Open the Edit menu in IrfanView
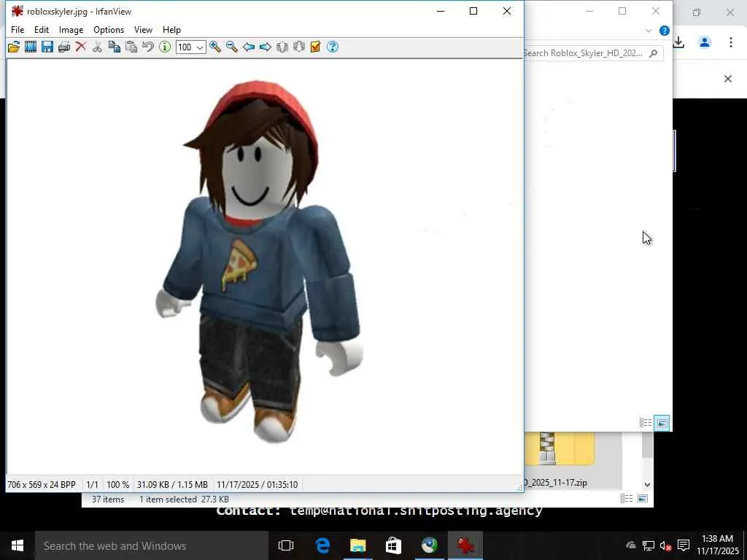 (42, 29)
